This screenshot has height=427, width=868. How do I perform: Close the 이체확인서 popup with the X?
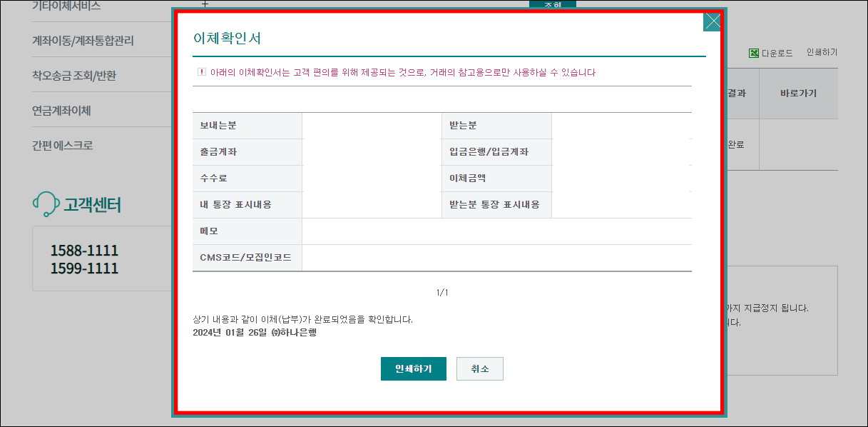[712, 21]
